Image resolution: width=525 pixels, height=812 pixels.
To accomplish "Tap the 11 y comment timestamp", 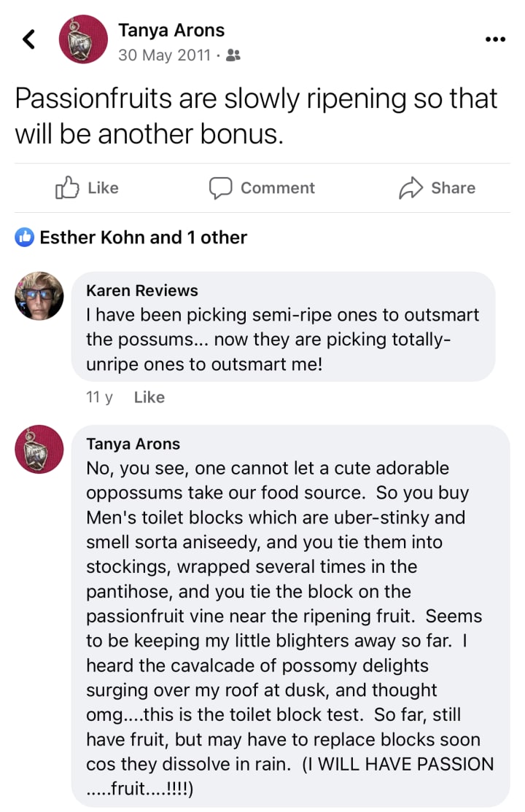I will pyautogui.click(x=99, y=397).
